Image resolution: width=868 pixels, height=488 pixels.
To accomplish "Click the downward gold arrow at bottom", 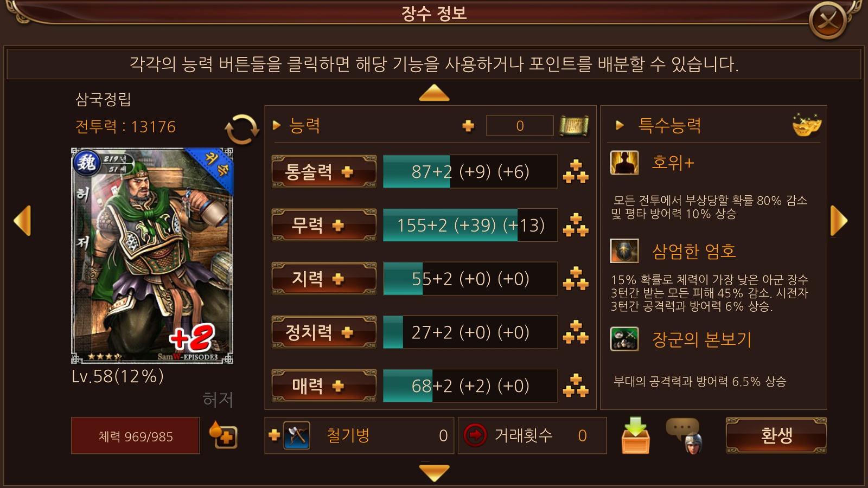I will pos(434,472).
